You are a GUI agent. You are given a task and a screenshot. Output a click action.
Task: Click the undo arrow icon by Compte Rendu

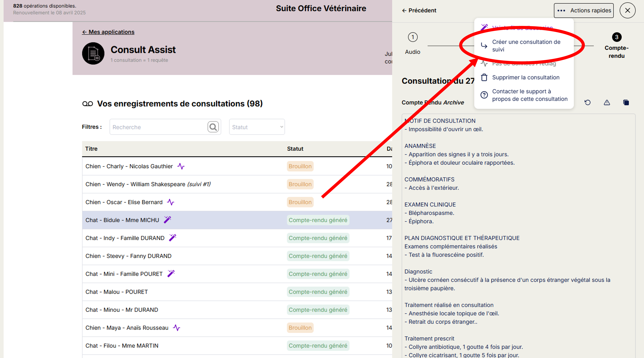(x=588, y=103)
